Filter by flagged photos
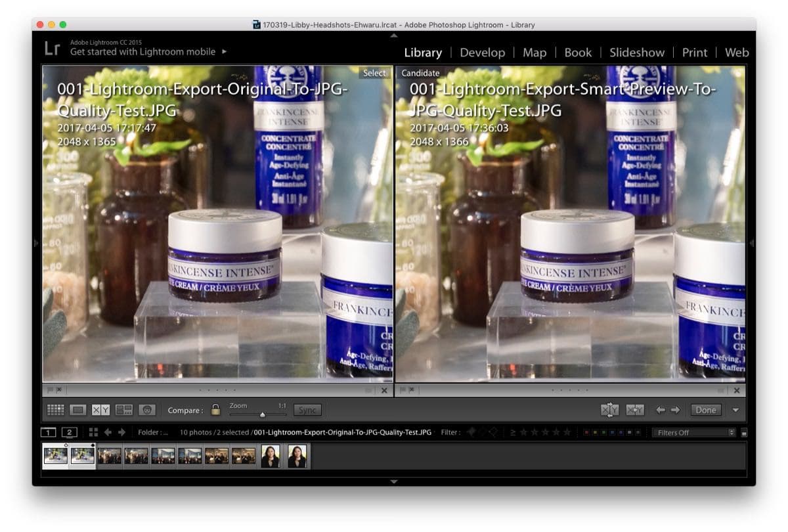This screenshot has height=532, width=788. tap(471, 432)
